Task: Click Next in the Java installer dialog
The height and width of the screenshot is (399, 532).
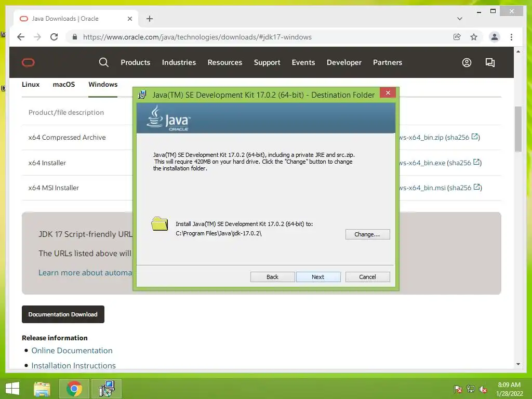Action: click(x=318, y=277)
